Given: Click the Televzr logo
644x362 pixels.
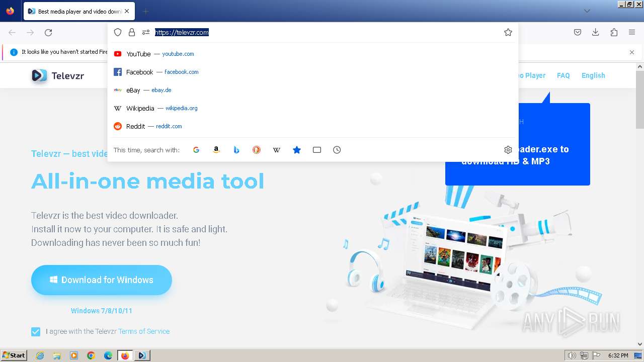Looking at the screenshot, I should click(57, 76).
